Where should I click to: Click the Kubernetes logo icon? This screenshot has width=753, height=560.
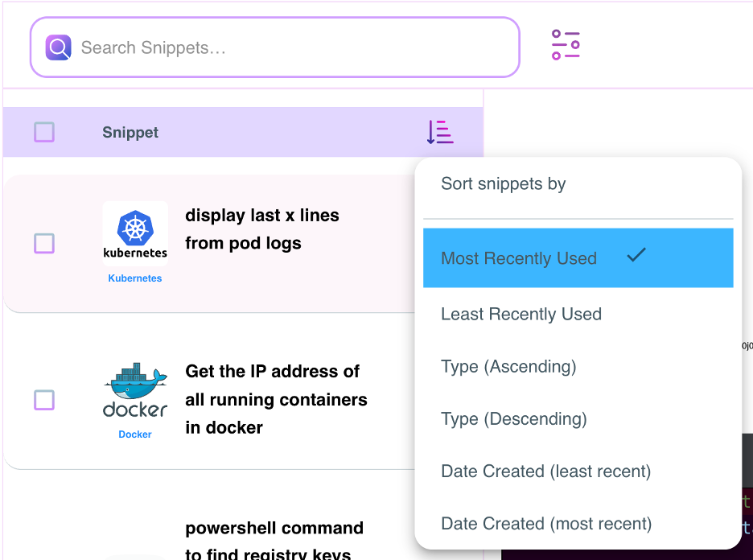[x=135, y=233]
